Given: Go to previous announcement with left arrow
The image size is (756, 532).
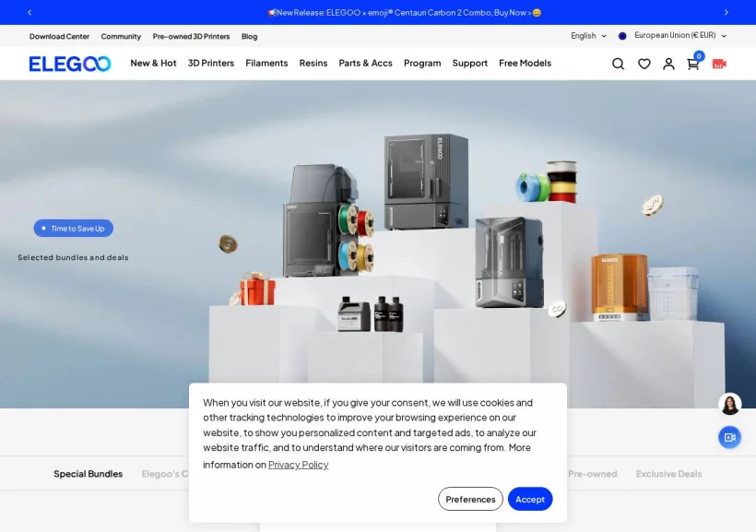Looking at the screenshot, I should click(x=30, y=13).
